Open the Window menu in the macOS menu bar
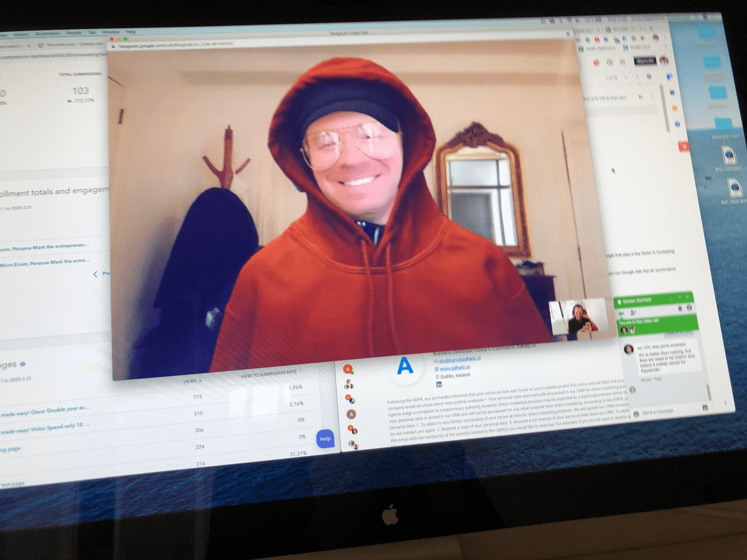Screen dimensions: 747x560 [x=111, y=31]
